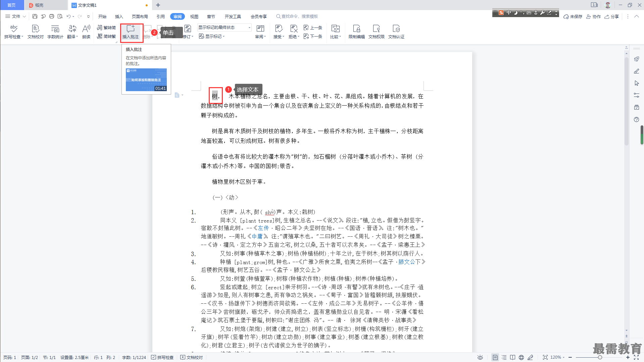Open the help icon in the right sidebar
This screenshot has width=644, height=362.
636,120
